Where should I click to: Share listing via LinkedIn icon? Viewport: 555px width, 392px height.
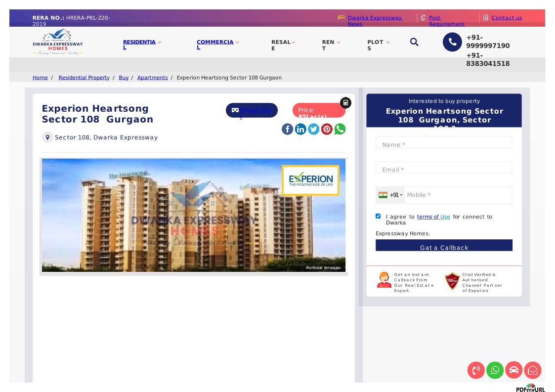300,129
